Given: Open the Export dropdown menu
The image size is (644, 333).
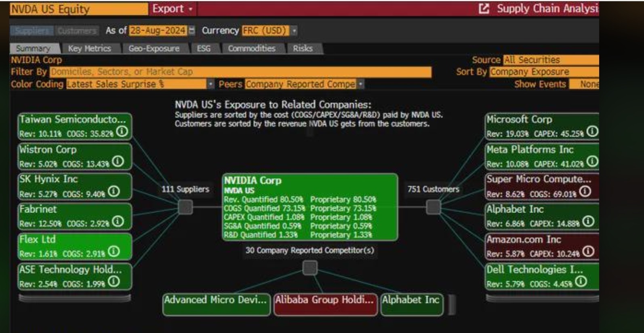Looking at the screenshot, I should coord(173,9).
